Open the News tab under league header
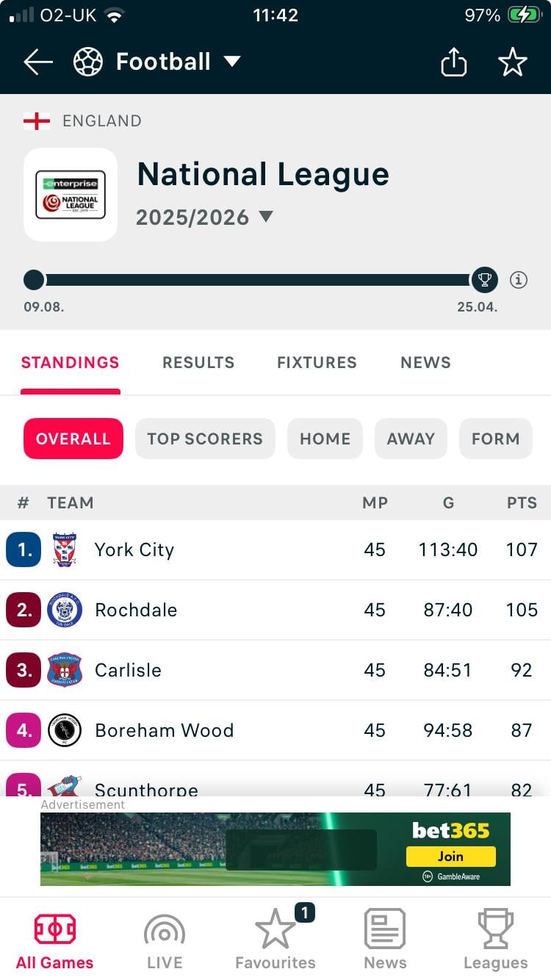Viewport: 551px width, 980px height. pyautogui.click(x=425, y=362)
